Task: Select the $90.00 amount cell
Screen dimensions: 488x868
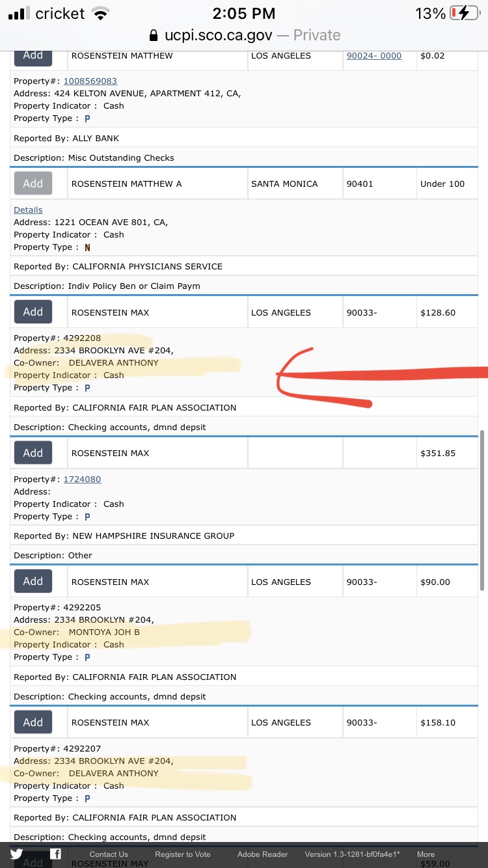Action: click(x=446, y=582)
